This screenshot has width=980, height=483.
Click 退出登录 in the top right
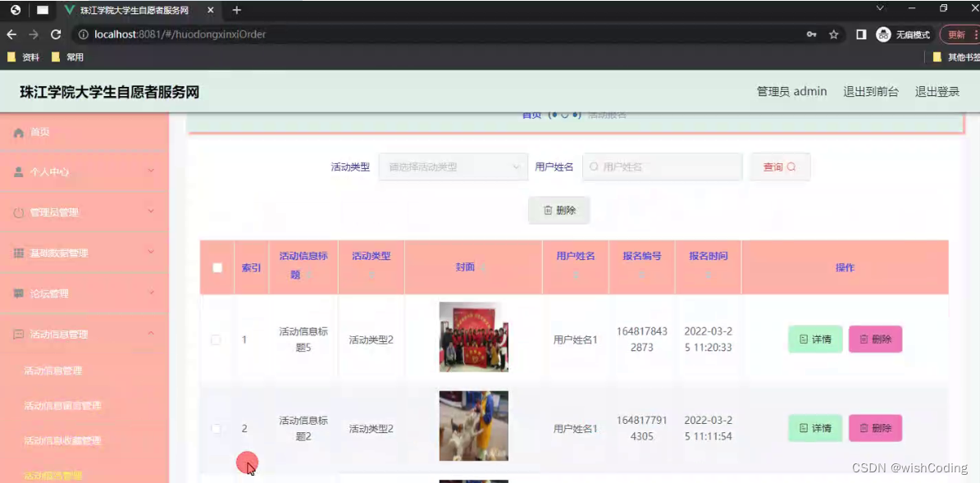pos(937,91)
